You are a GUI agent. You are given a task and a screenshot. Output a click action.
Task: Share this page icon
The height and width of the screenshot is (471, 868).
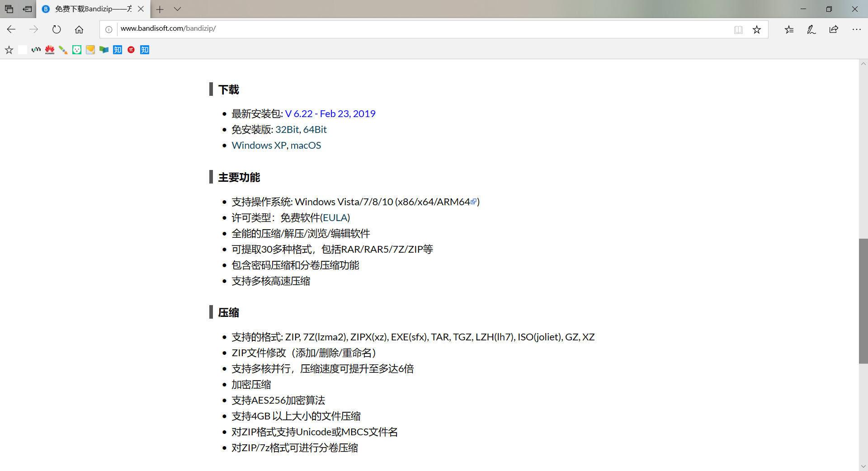834,29
